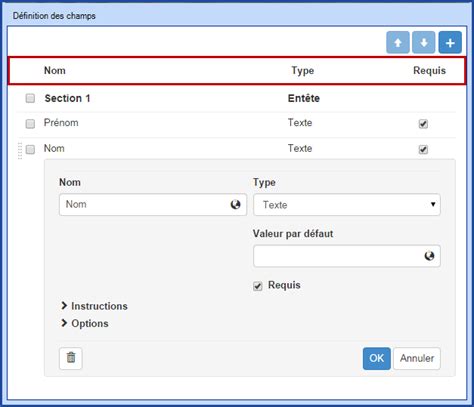Click the Nom column header
The image size is (474, 407).
pyautogui.click(x=55, y=71)
